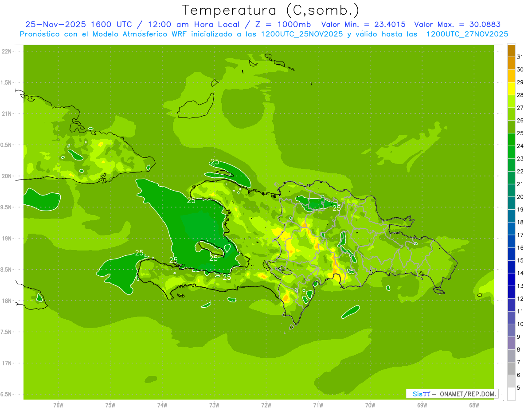Click the legend swatch between 25 and 26
The image size is (532, 411).
pyautogui.click(x=511, y=127)
